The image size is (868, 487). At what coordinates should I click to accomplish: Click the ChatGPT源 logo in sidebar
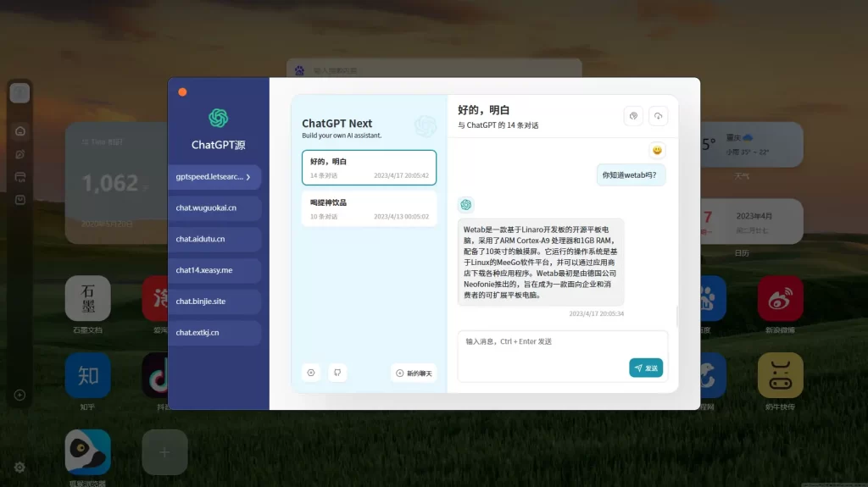point(219,118)
